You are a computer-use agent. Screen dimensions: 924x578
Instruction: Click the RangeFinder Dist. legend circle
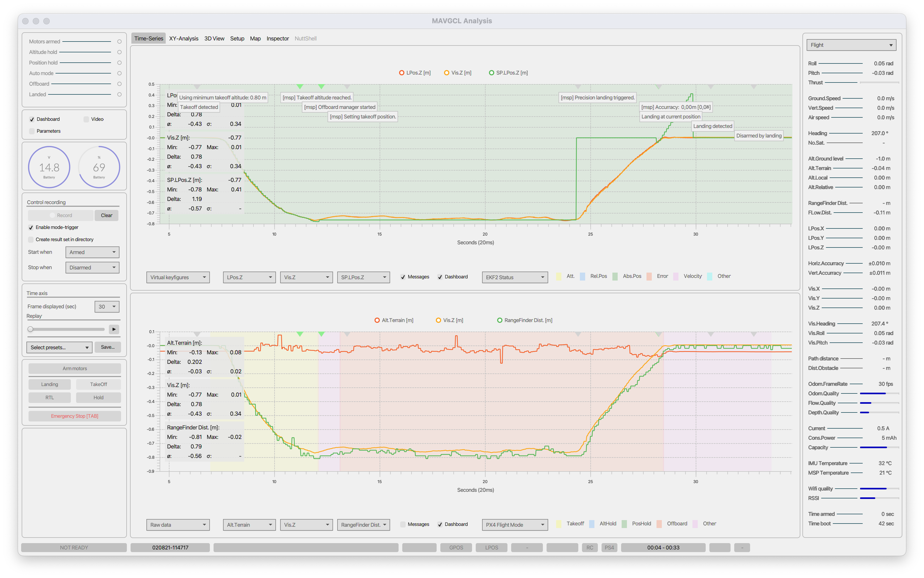tap(500, 320)
